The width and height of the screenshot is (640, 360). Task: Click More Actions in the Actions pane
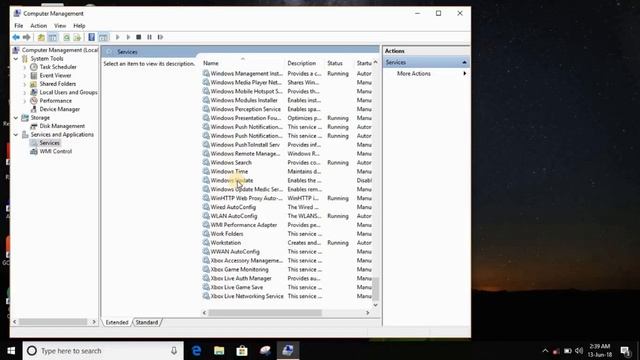click(x=414, y=73)
